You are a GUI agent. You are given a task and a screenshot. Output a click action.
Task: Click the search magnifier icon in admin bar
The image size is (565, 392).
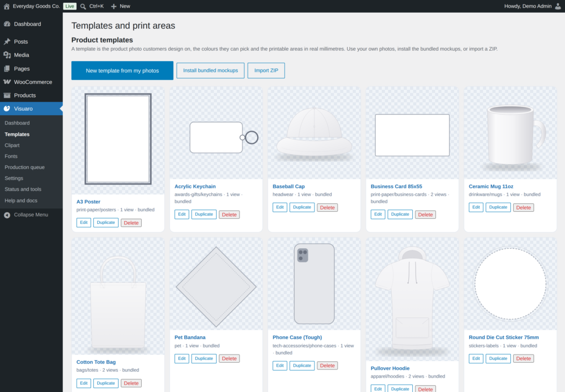pyautogui.click(x=83, y=7)
